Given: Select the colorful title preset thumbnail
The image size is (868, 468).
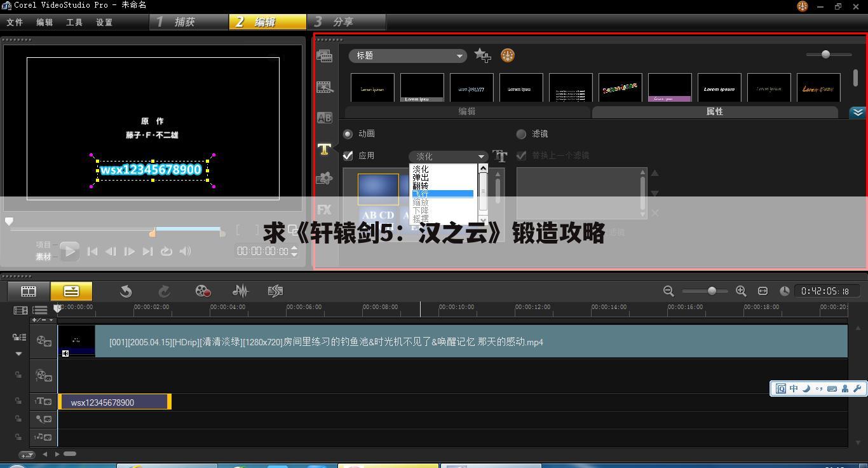Looking at the screenshot, I should [620, 88].
